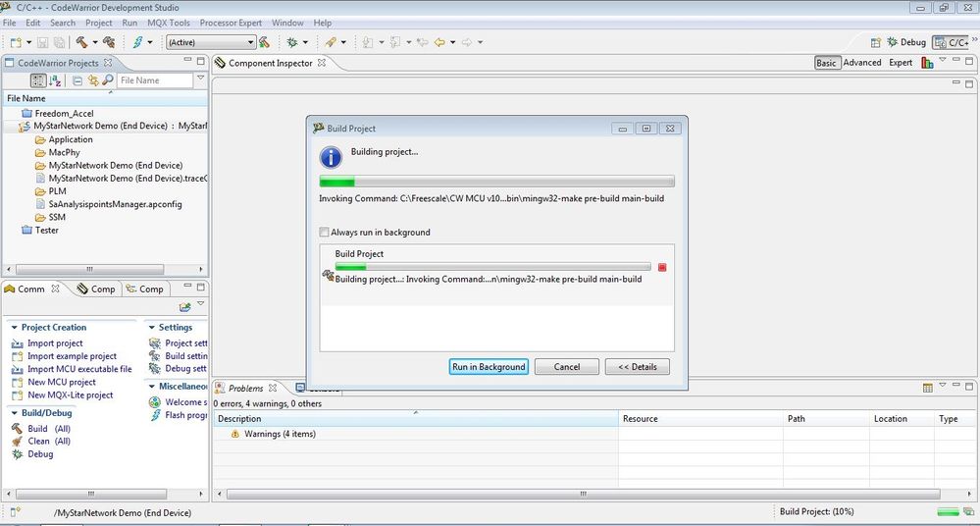980x526 pixels.
Task: Open the Processor Expert menu
Action: (231, 23)
